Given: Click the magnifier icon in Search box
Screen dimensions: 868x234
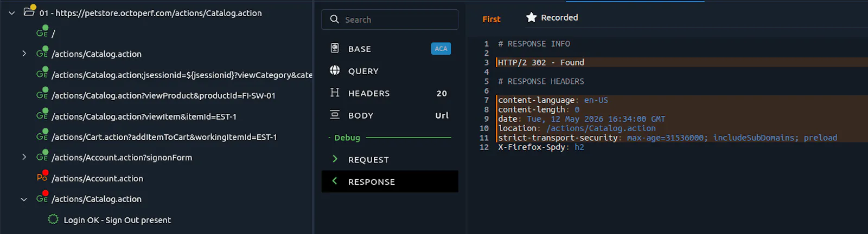Looking at the screenshot, I should pyautogui.click(x=335, y=19).
